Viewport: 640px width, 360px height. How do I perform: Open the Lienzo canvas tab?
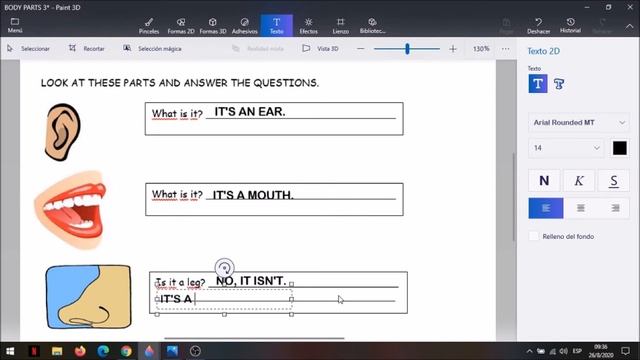340,25
